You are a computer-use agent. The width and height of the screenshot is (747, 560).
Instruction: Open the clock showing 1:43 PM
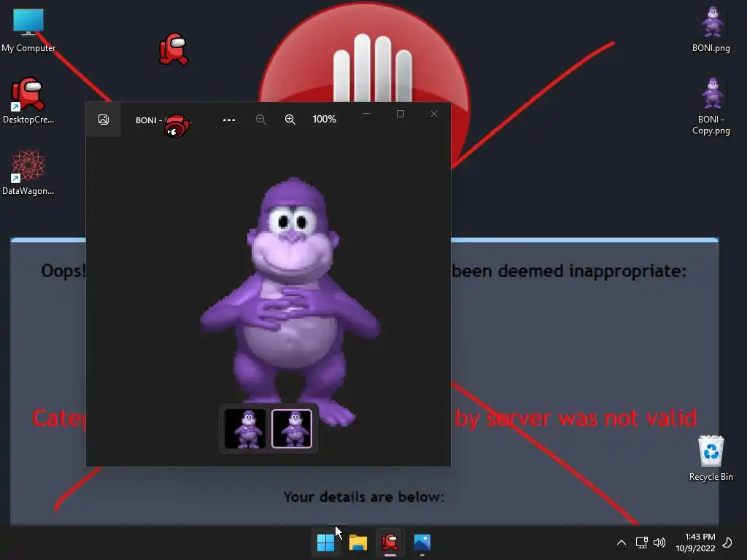pyautogui.click(x=696, y=542)
